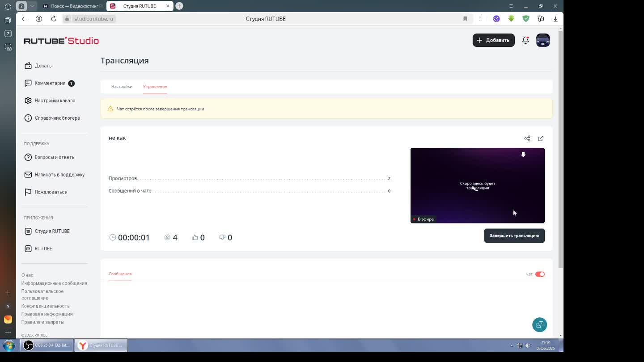Open the support chat floating button
This screenshot has height=362, width=644.
coord(540,325)
